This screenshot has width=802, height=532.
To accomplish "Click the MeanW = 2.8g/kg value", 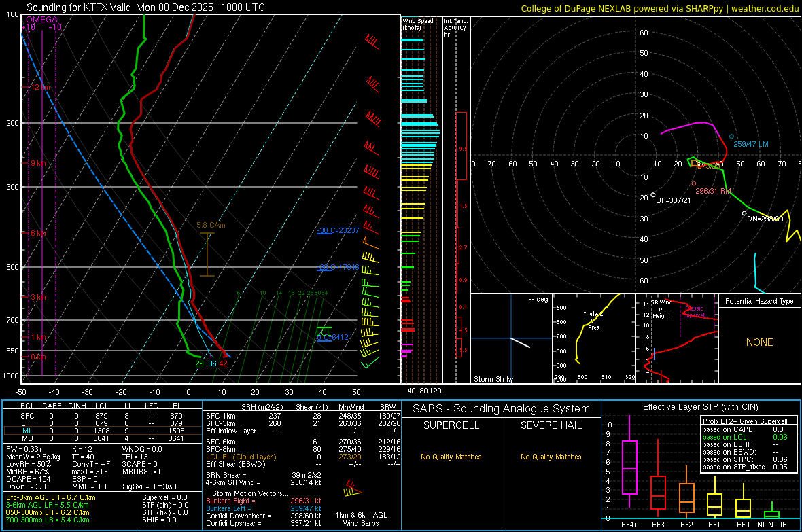I will click(33, 457).
